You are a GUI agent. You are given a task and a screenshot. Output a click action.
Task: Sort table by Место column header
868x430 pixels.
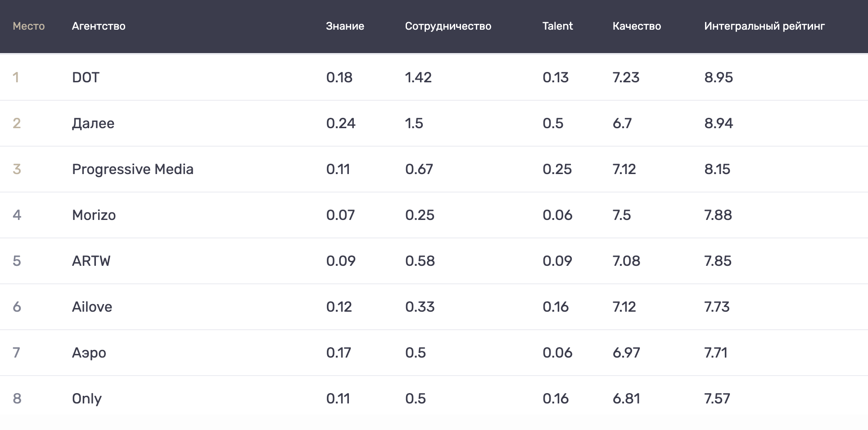click(x=28, y=26)
